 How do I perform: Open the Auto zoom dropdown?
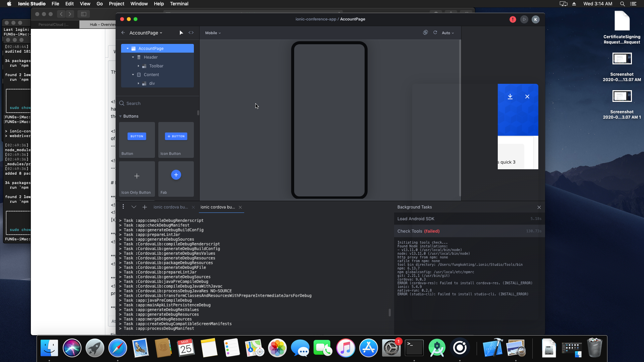[x=448, y=33]
